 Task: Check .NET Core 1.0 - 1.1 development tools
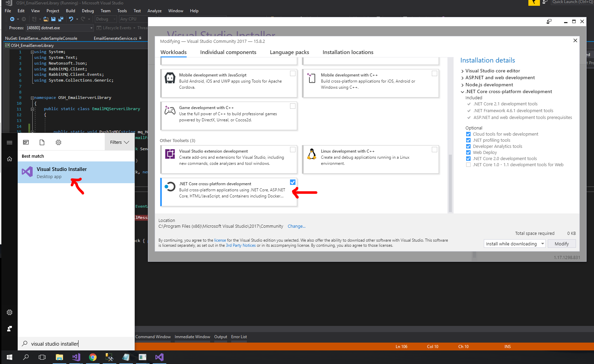(x=468, y=165)
